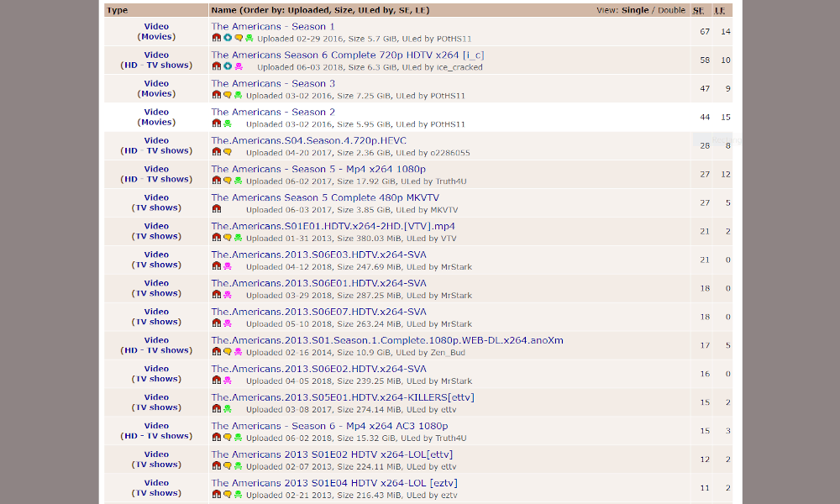
Task: Open The Americans 2013 S01E02 HDTV x264-LOL[ettv]
Action: point(332,454)
